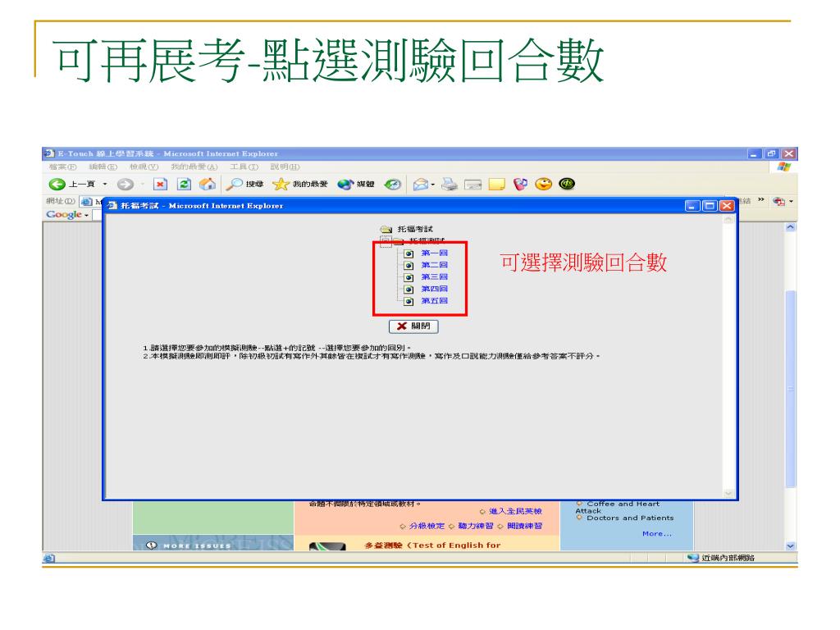Click the Edit icon next to Print
This screenshot has height=630, width=840.
(473, 185)
